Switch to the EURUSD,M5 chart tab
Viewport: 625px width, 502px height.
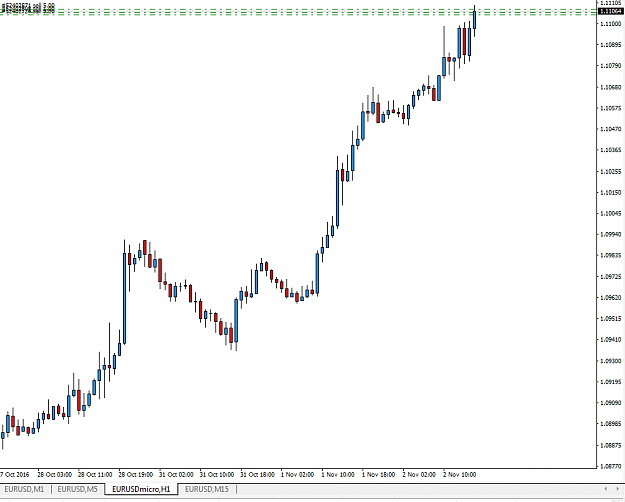(77, 489)
